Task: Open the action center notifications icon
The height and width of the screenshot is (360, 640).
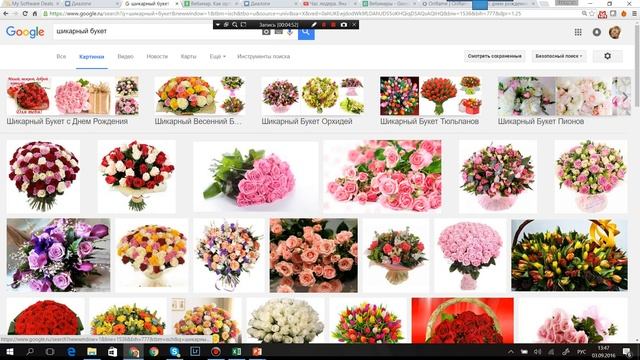Action: coord(627,352)
